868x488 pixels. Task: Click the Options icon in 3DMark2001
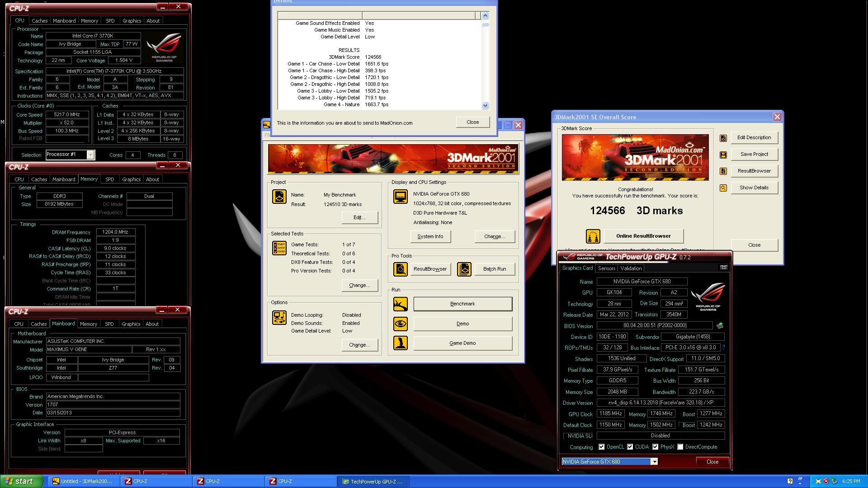(279, 318)
